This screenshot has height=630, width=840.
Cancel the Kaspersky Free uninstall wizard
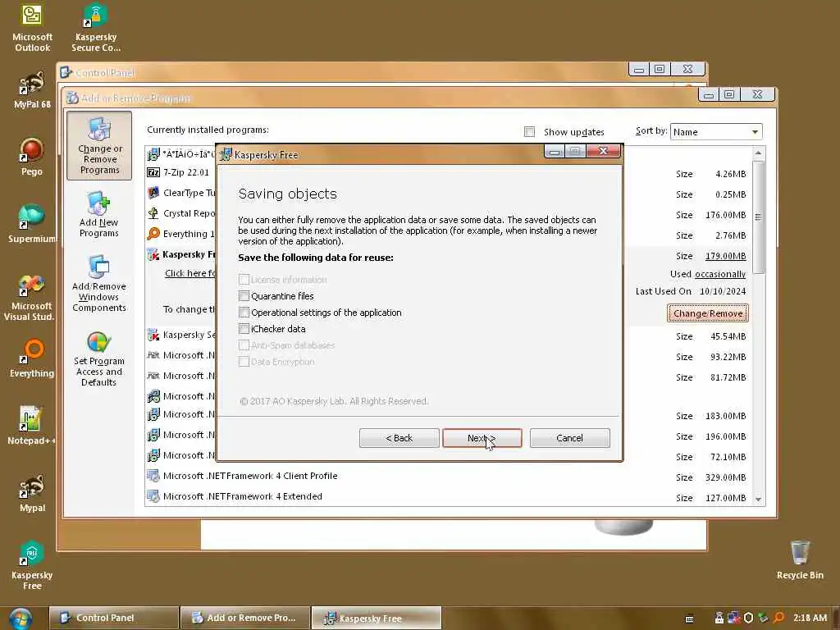tap(569, 438)
